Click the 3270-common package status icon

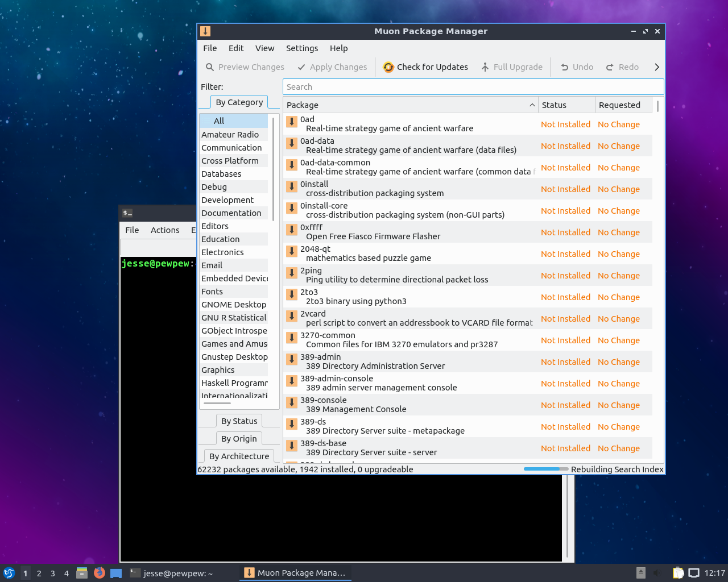pos(292,337)
